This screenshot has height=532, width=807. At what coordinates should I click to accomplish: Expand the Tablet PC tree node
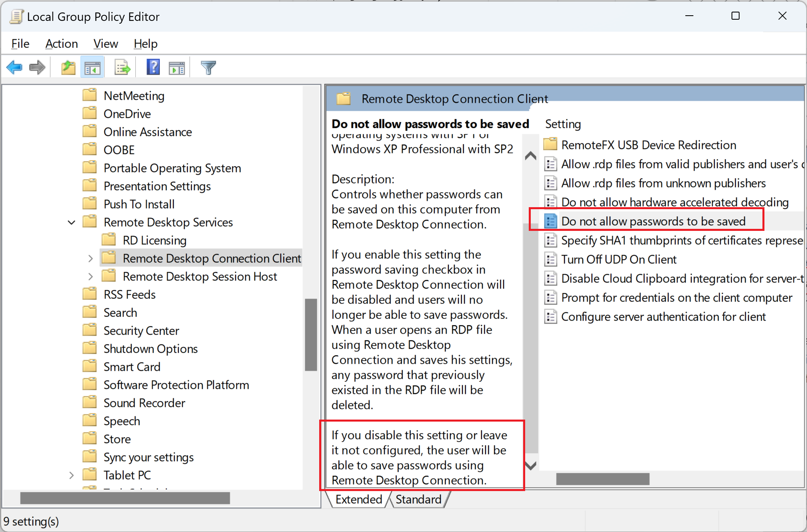coord(71,475)
